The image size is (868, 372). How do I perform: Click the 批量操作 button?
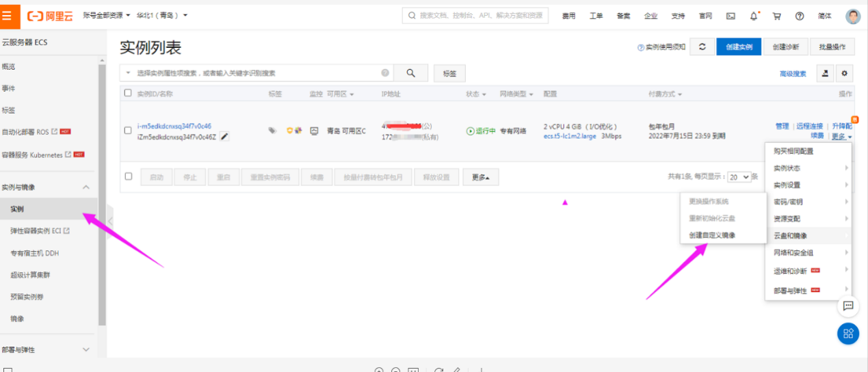832,46
